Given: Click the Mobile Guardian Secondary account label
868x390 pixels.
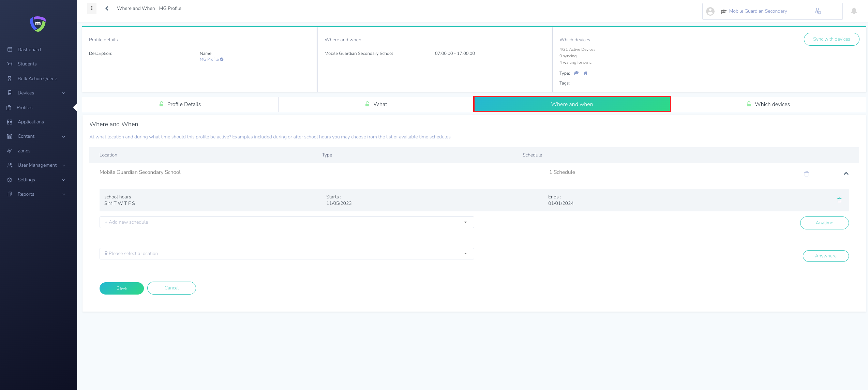Looking at the screenshot, I should coord(758,11).
